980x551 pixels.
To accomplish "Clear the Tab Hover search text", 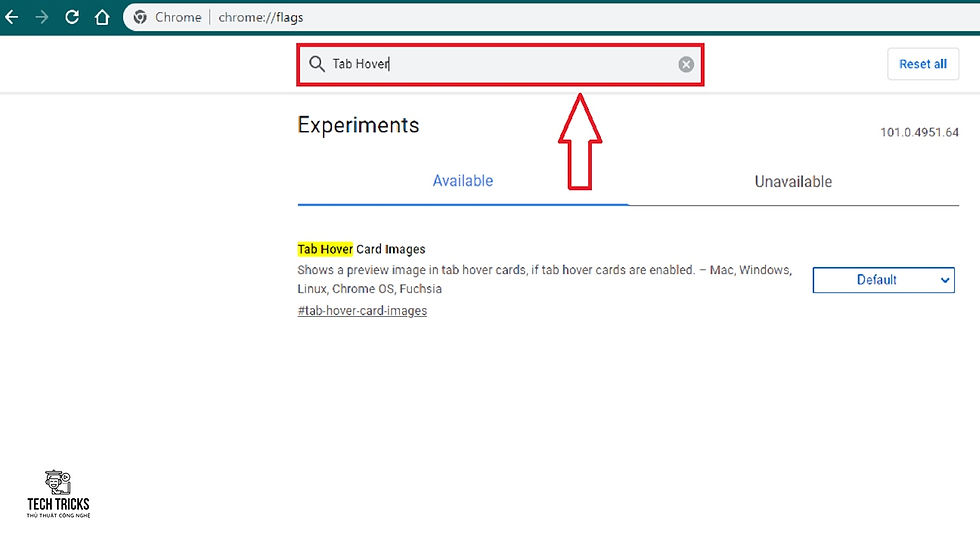I will [686, 64].
